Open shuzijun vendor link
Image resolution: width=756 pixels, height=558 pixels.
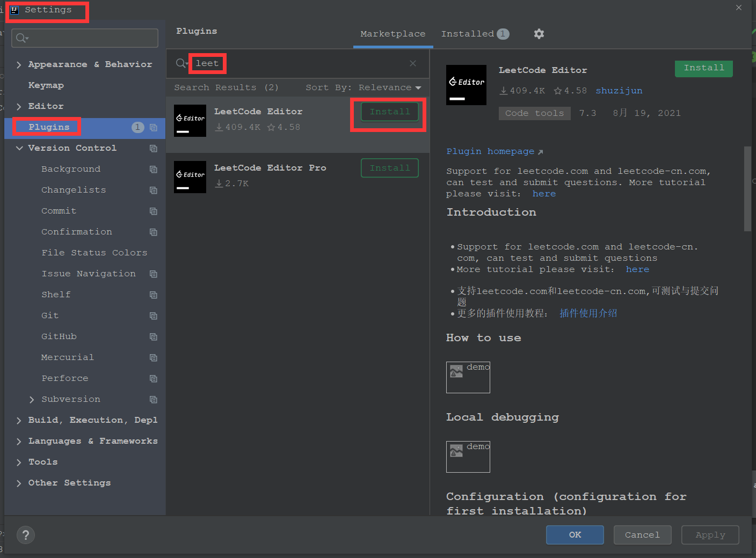coord(619,91)
